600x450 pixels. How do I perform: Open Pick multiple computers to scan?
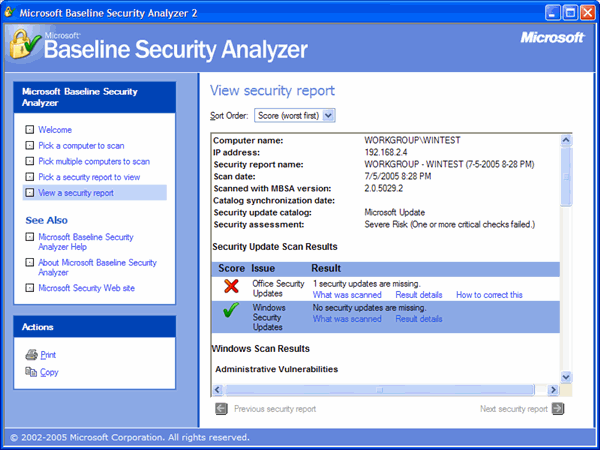pos(94,161)
